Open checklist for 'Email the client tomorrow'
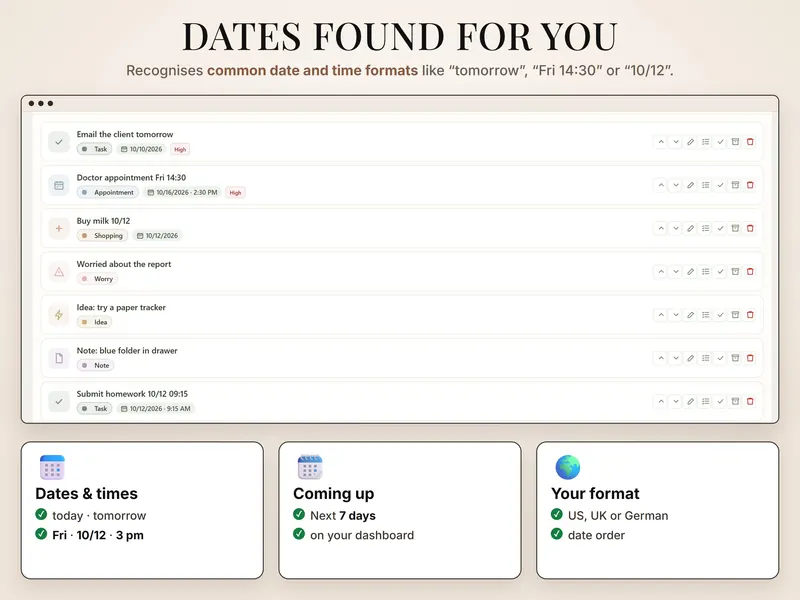Viewport: 800px width, 600px height. pyautogui.click(x=705, y=142)
